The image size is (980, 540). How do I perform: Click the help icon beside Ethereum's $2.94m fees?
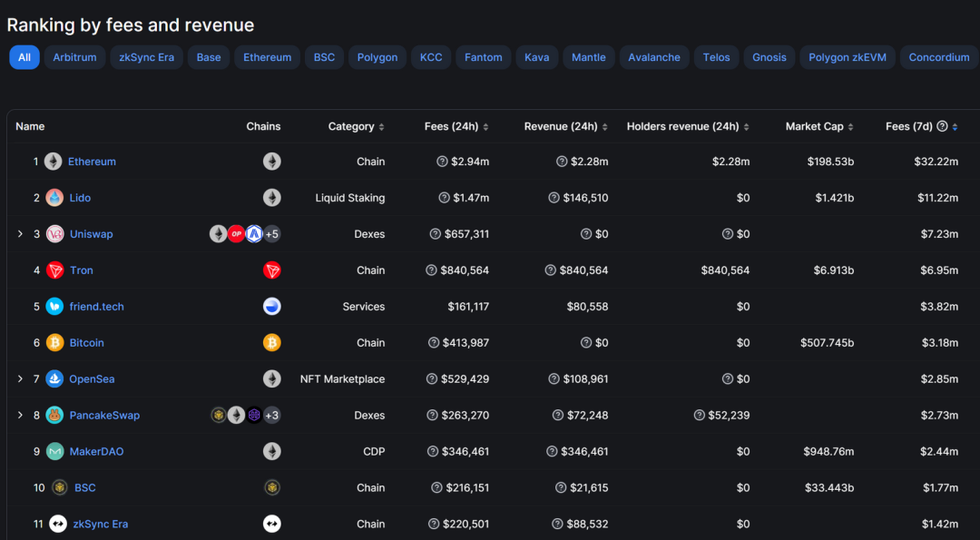(442, 162)
